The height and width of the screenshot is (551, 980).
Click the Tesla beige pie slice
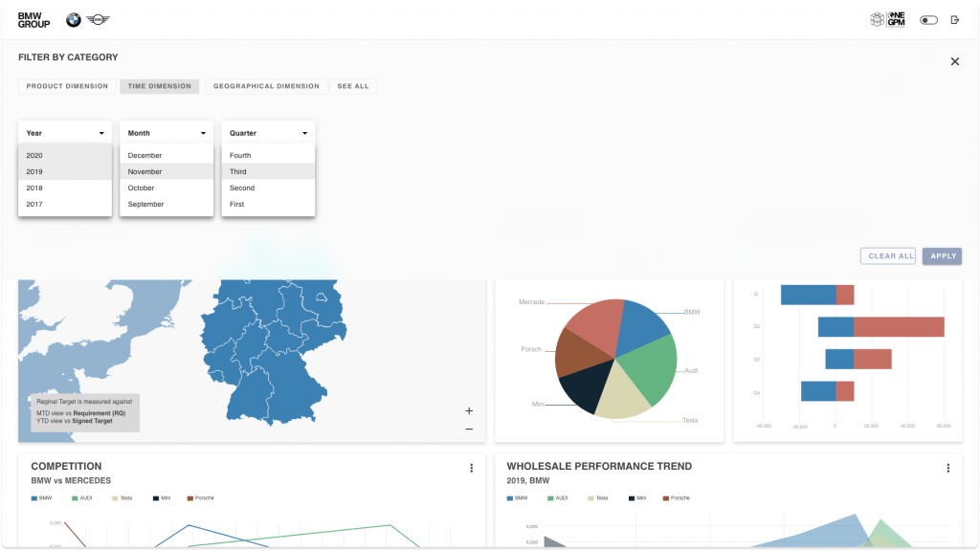coord(622,393)
